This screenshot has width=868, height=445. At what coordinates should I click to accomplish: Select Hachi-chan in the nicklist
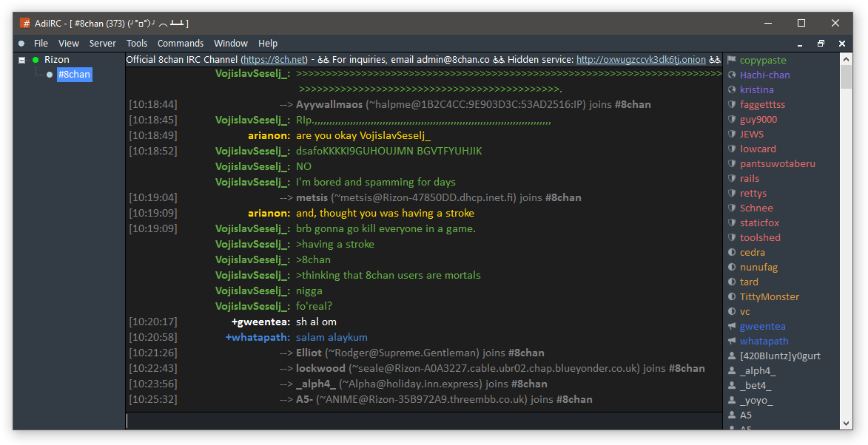[765, 75]
